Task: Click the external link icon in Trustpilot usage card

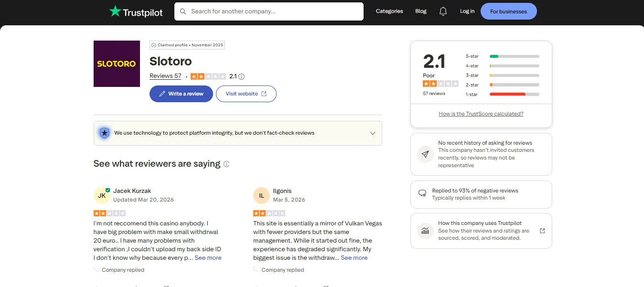Action: point(542,231)
